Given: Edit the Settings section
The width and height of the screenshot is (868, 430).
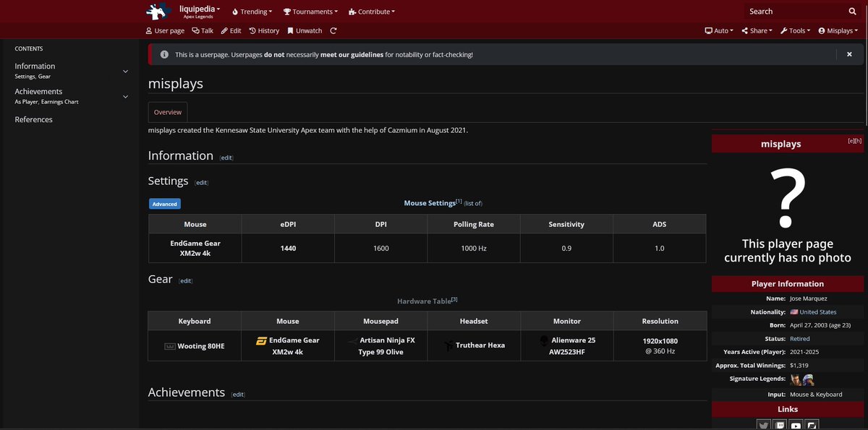Looking at the screenshot, I should [x=201, y=183].
